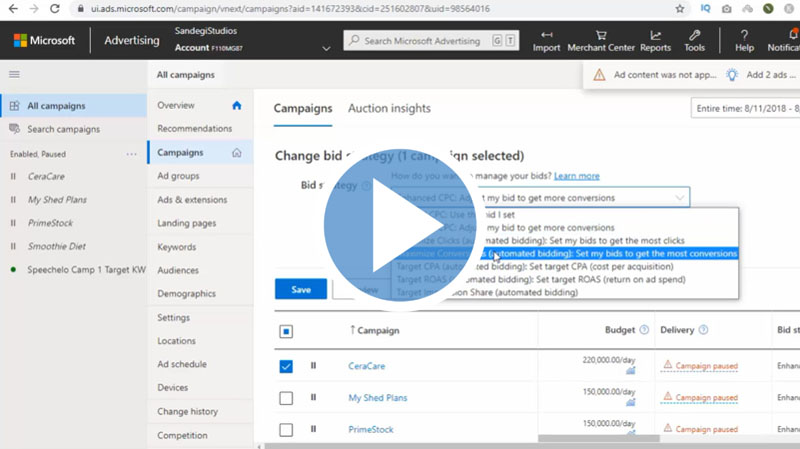Click the pause status icon for CeraCare row
800x449 pixels.
tap(313, 365)
